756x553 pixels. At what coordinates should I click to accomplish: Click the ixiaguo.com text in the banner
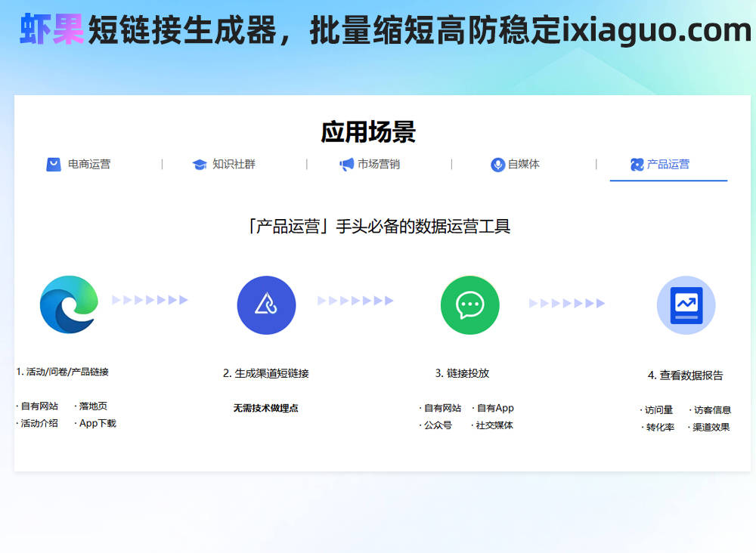[x=657, y=30]
